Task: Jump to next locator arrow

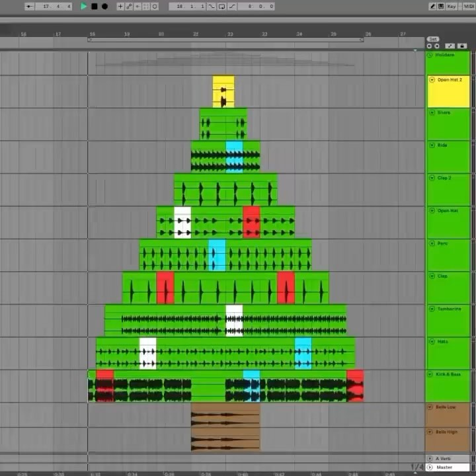Action: 437,46
